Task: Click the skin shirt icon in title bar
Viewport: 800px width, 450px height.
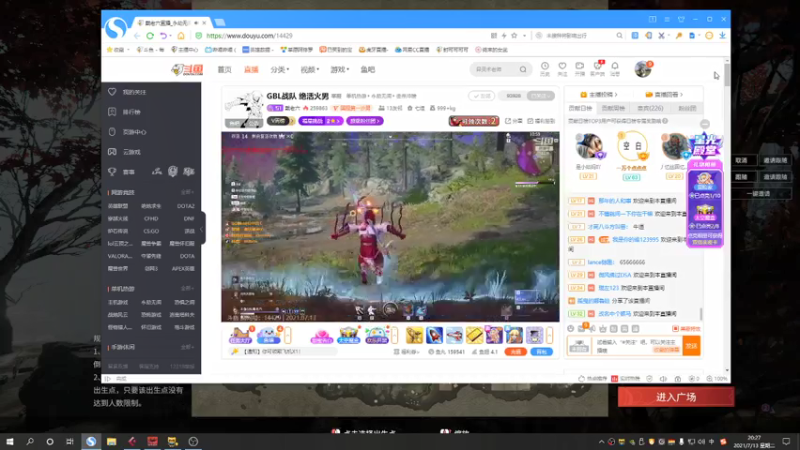Action: tap(681, 19)
